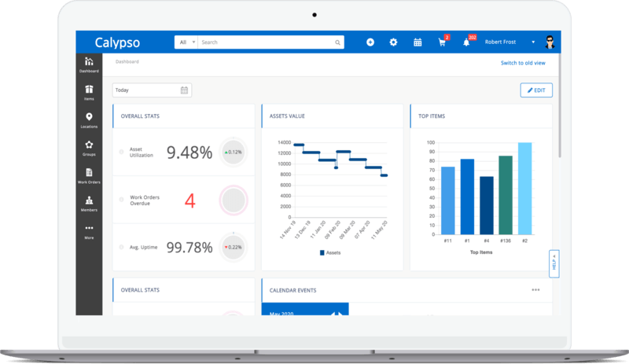Viewport: 629px width, 364px height.
Task: Open Items in the sidebar
Action: point(89,93)
